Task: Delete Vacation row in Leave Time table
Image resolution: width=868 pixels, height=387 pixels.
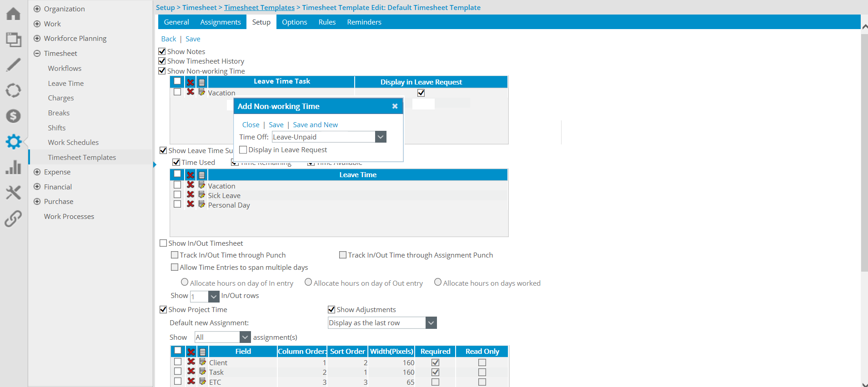Action: click(191, 185)
